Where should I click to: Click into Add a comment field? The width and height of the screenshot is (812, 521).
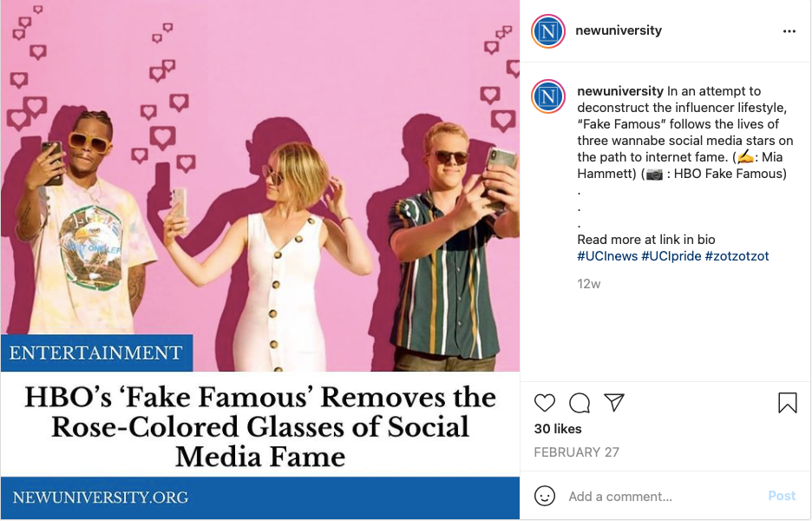[x=659, y=497]
